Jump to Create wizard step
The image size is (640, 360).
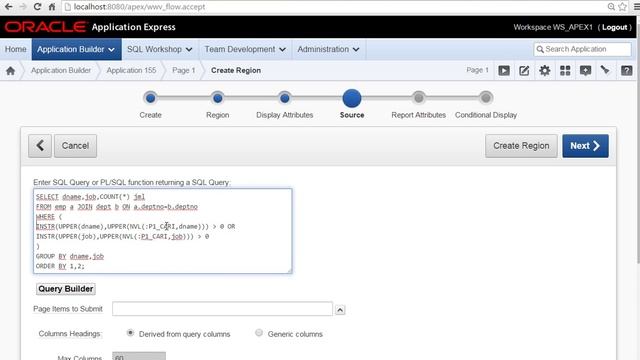[150, 98]
